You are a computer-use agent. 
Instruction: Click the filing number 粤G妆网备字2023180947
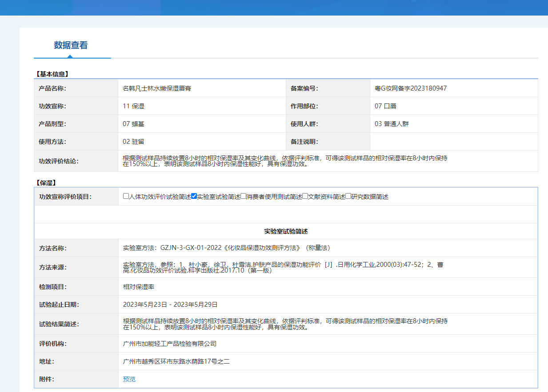411,88
